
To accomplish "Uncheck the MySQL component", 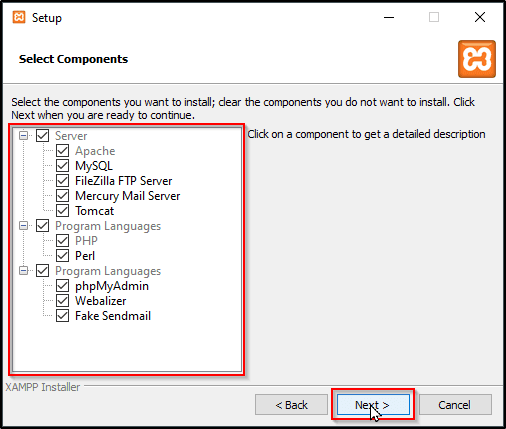I will click(62, 166).
